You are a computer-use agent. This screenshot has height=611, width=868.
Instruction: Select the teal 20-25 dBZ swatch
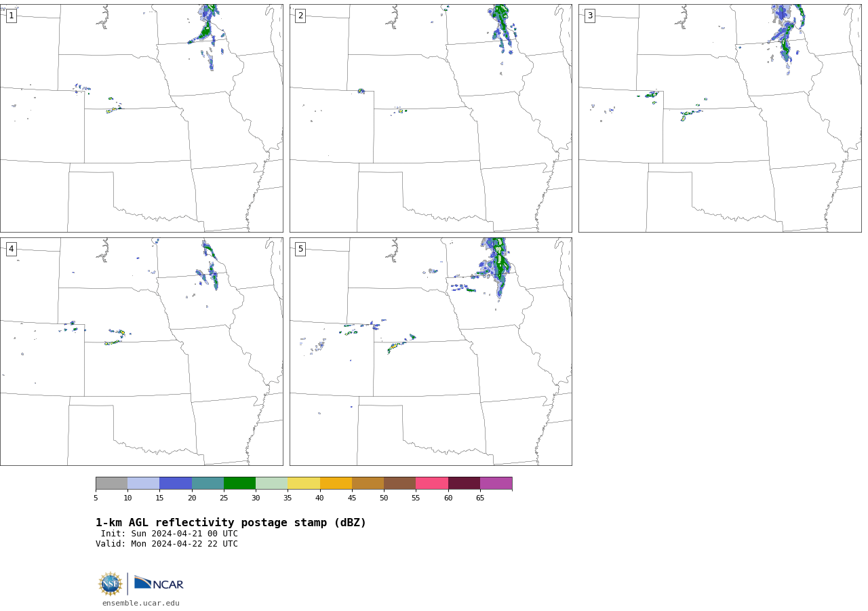208,483
